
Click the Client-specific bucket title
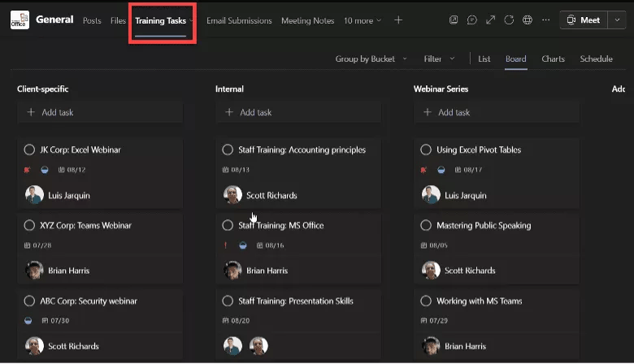(42, 89)
